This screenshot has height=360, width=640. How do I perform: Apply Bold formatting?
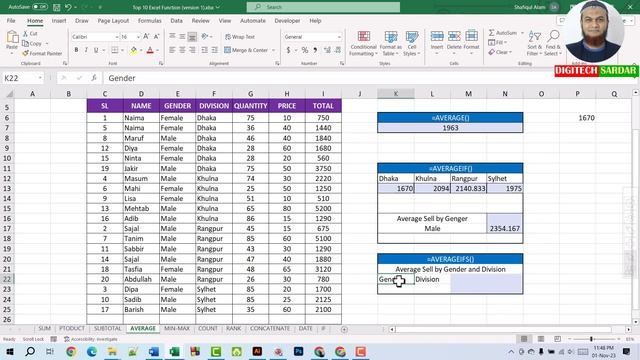tap(76, 50)
